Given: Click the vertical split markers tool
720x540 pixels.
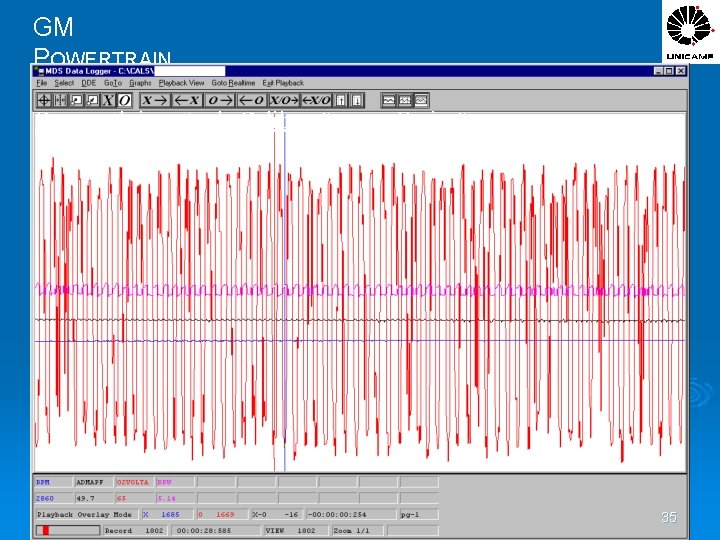Looking at the screenshot, I should click(60, 100).
